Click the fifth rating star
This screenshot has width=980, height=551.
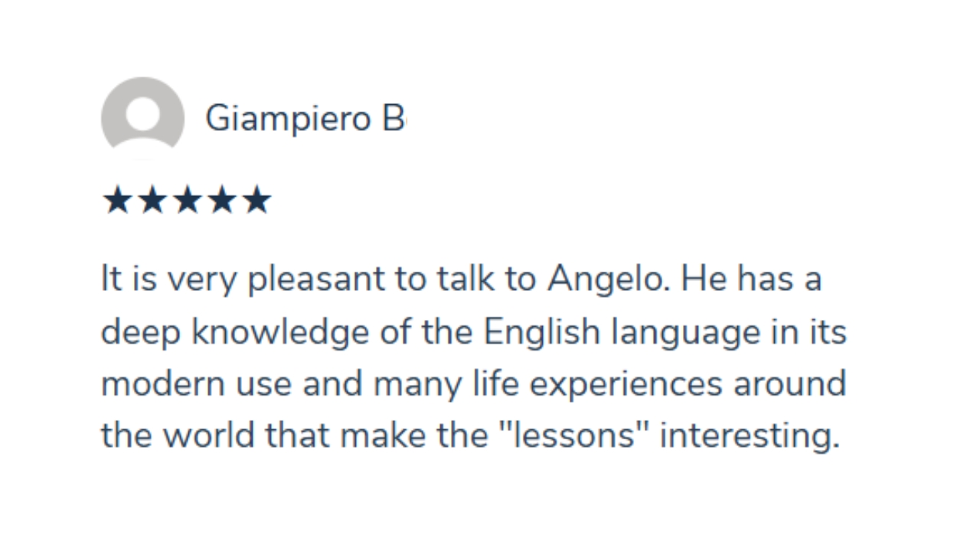pyautogui.click(x=256, y=201)
